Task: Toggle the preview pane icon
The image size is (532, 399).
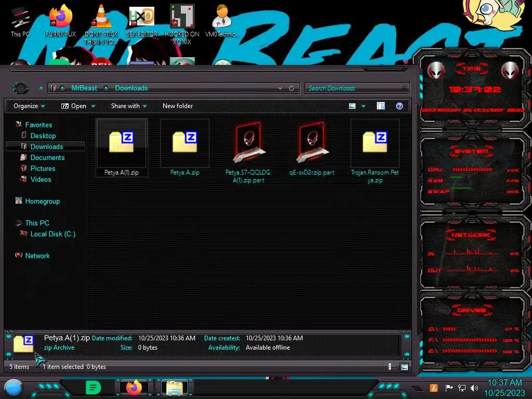Action: (x=381, y=106)
